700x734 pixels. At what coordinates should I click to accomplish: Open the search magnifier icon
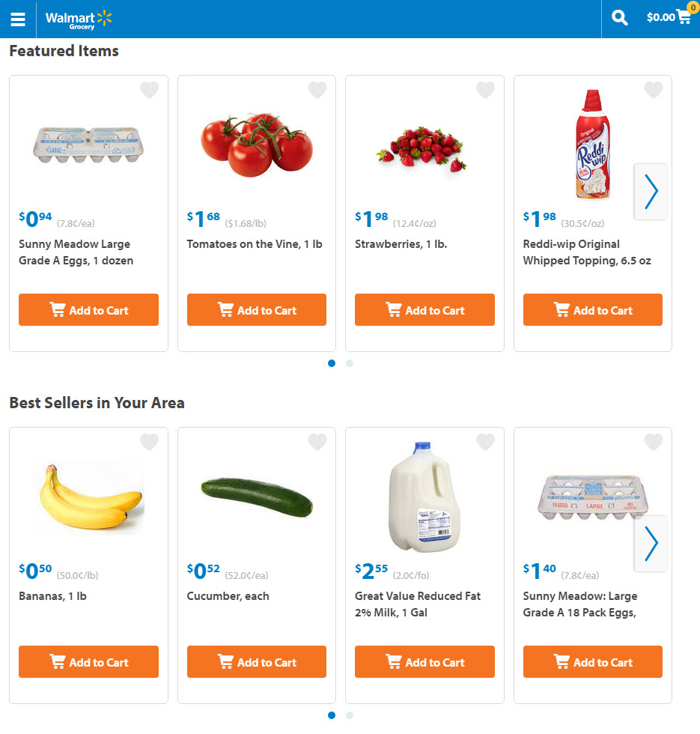(x=620, y=18)
